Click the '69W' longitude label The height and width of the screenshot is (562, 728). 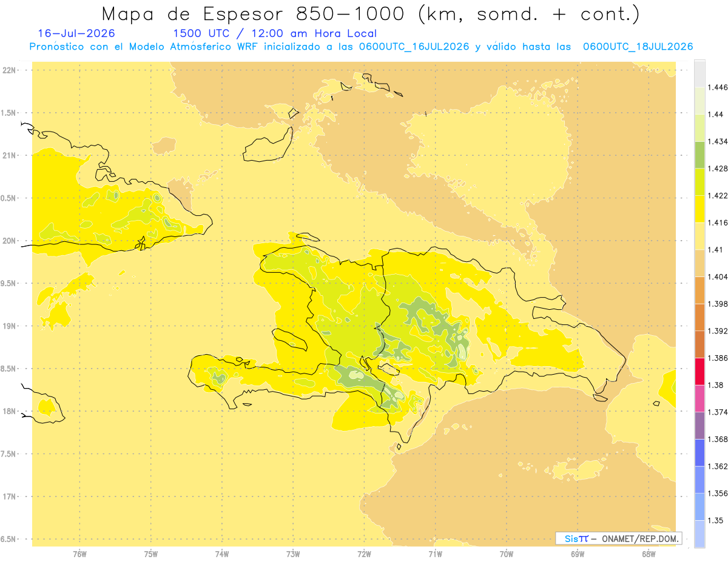click(x=578, y=554)
